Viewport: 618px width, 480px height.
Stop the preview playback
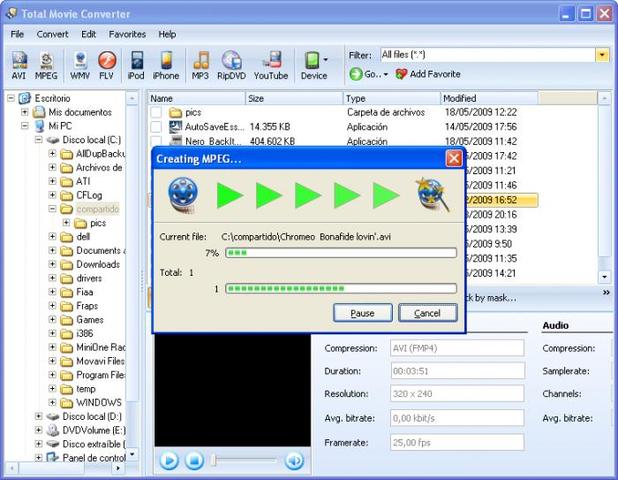(194, 460)
